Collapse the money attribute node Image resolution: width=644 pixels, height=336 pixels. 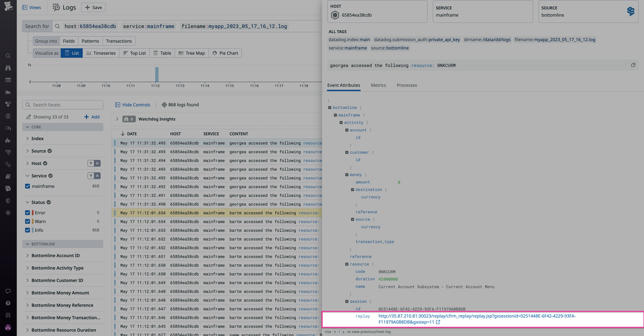[347, 175]
